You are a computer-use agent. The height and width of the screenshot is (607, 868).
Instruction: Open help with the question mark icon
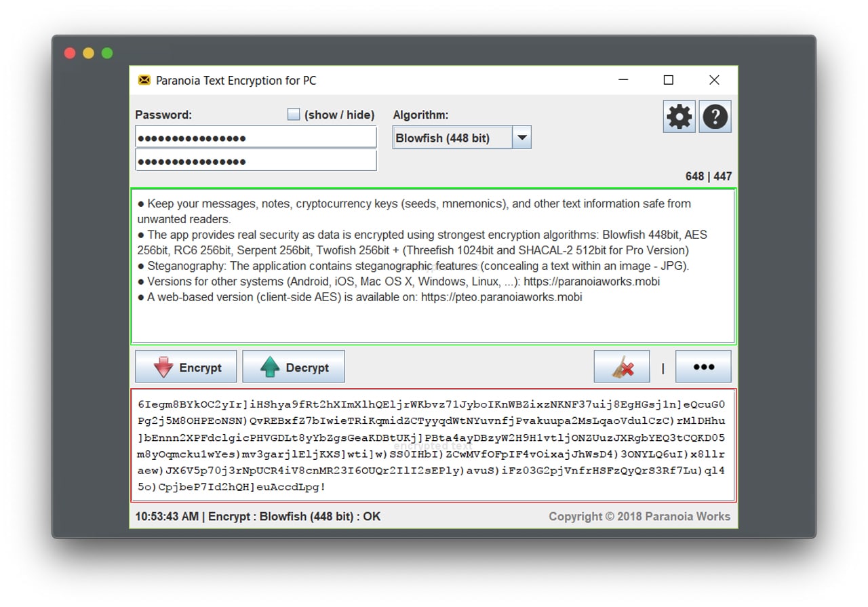(x=715, y=117)
